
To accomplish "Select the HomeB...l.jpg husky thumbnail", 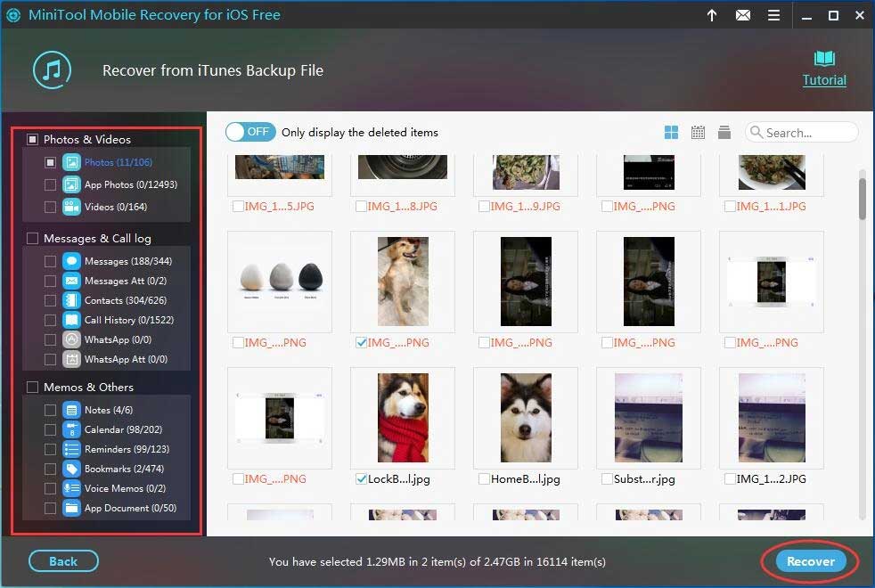I will [x=526, y=418].
